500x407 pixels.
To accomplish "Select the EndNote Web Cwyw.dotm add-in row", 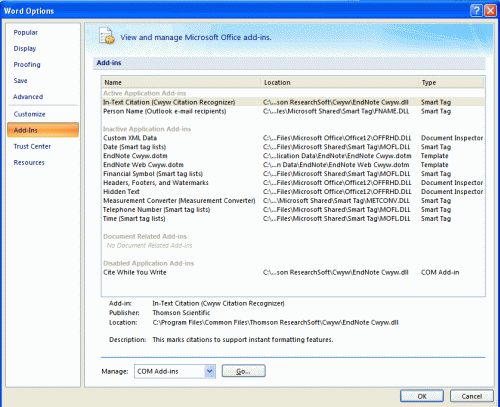I will [x=293, y=165].
